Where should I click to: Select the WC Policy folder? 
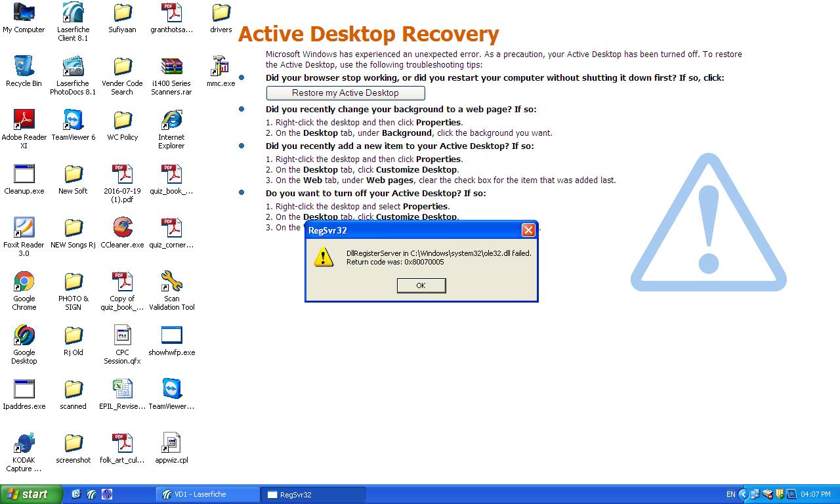click(122, 126)
